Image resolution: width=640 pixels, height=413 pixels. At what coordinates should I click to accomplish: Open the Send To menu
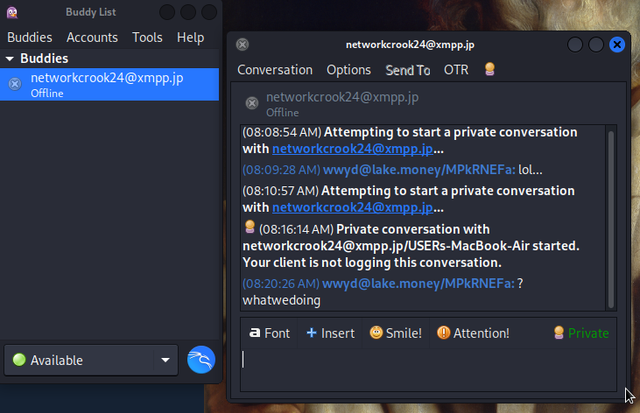click(x=408, y=70)
